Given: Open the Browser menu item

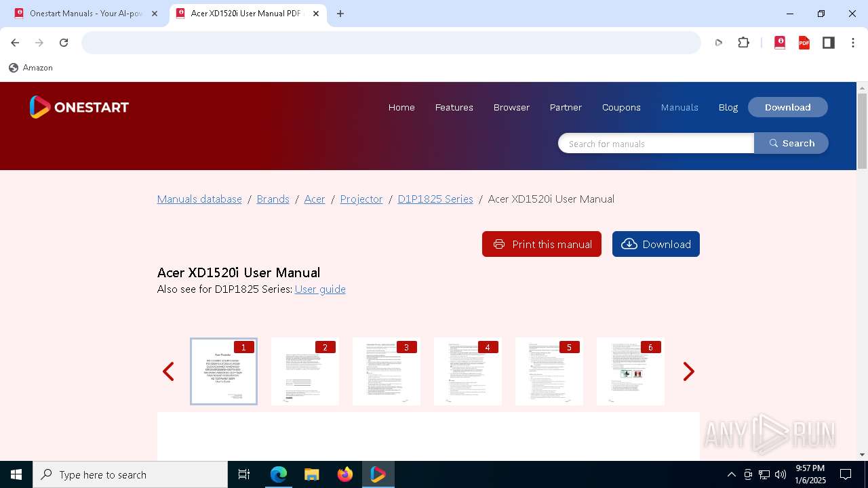Looking at the screenshot, I should pyautogui.click(x=511, y=107).
